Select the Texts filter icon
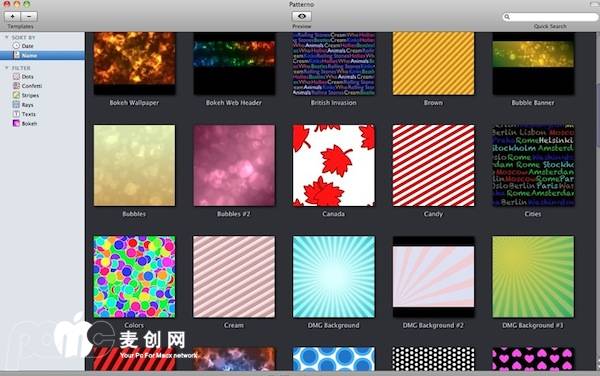 pyautogui.click(x=16, y=114)
